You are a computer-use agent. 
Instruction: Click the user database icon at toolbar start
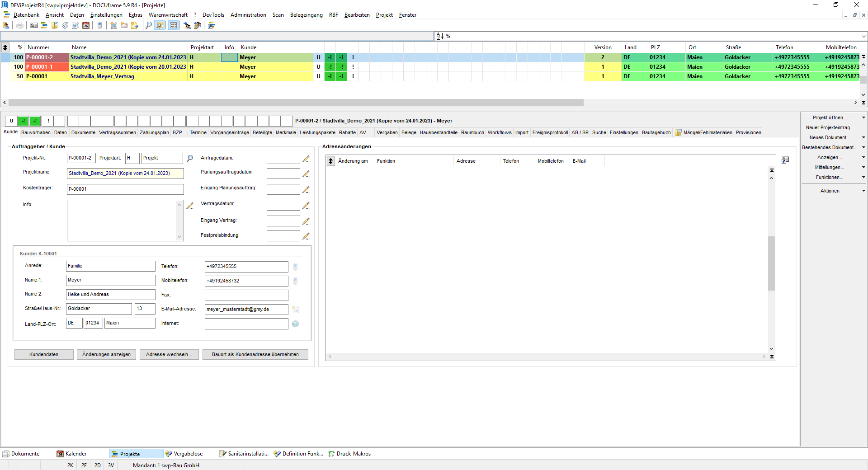coord(6,25)
